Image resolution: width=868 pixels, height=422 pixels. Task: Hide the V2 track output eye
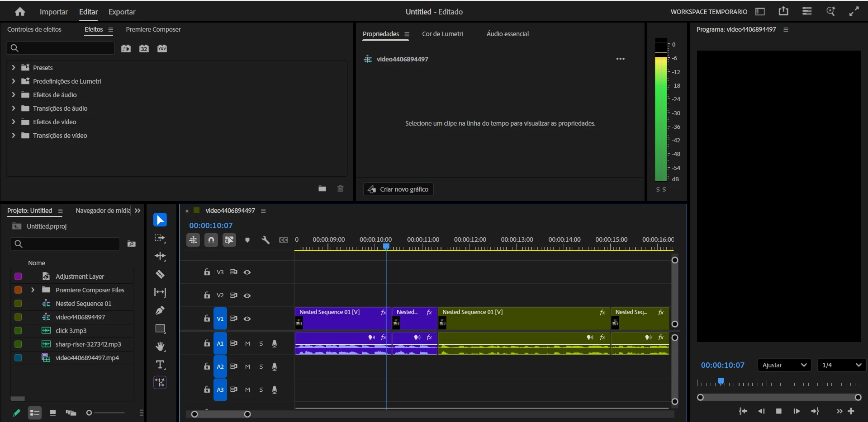click(x=247, y=295)
